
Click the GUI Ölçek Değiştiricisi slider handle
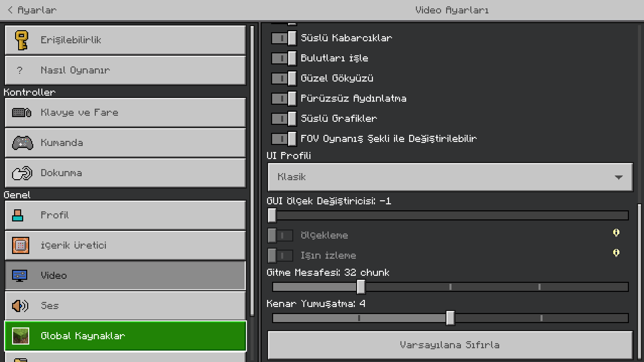[x=272, y=215]
